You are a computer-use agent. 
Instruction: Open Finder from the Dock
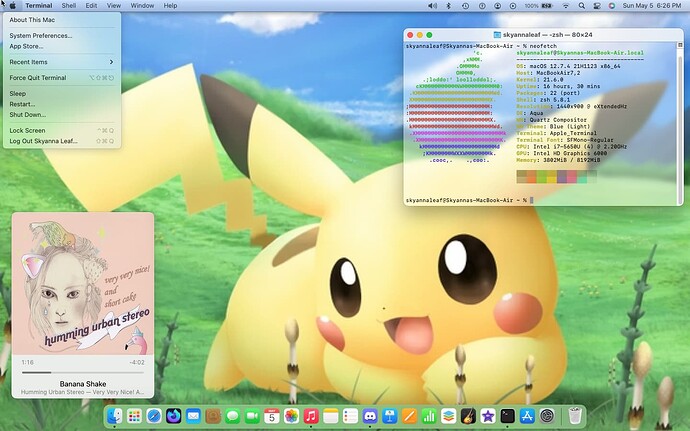[115, 416]
